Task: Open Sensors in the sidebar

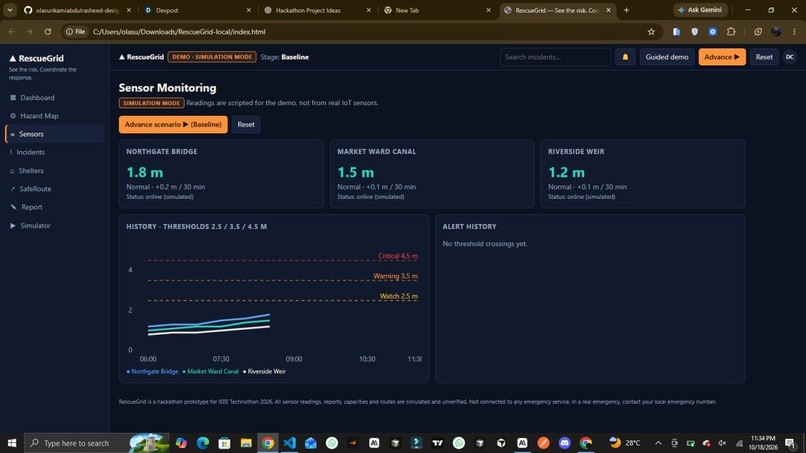Action: pos(55,134)
